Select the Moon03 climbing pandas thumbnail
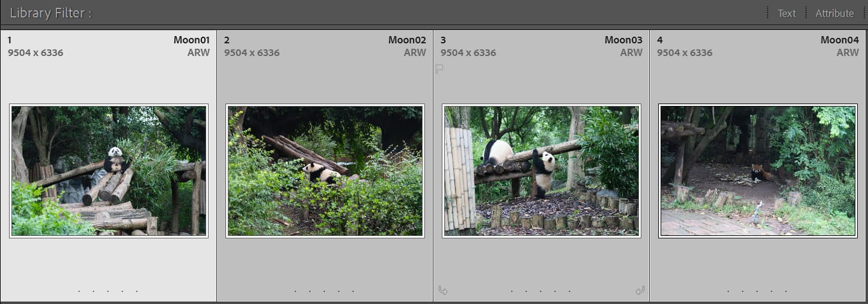Image resolution: width=868 pixels, height=304 pixels. [542, 171]
